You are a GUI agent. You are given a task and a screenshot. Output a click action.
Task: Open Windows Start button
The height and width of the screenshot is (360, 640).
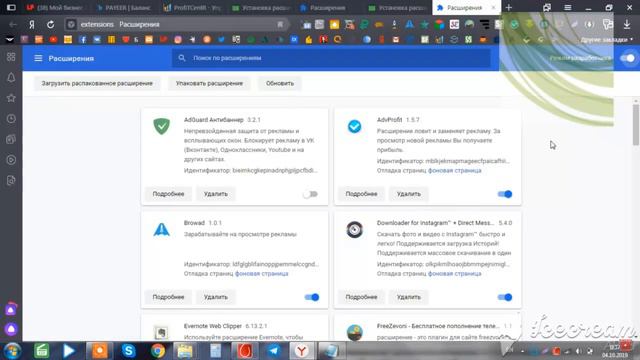click(x=12, y=351)
